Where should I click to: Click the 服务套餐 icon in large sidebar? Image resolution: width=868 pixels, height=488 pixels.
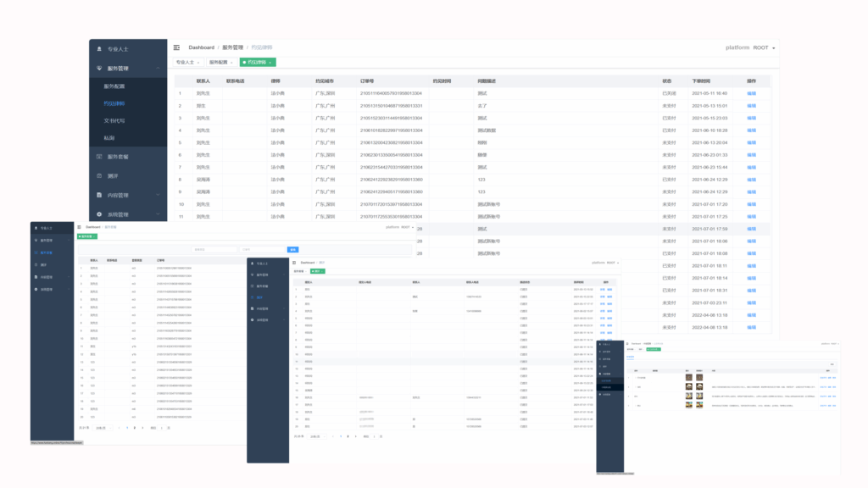pyautogui.click(x=99, y=157)
